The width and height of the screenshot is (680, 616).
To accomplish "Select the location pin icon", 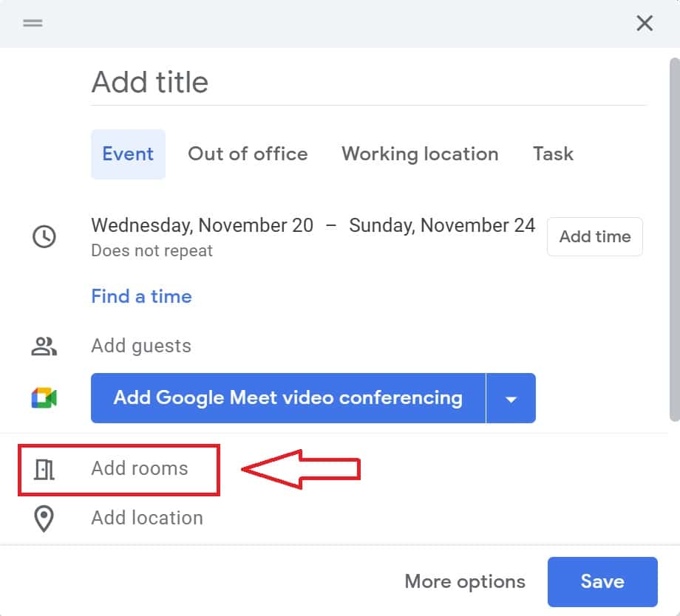I will click(44, 518).
